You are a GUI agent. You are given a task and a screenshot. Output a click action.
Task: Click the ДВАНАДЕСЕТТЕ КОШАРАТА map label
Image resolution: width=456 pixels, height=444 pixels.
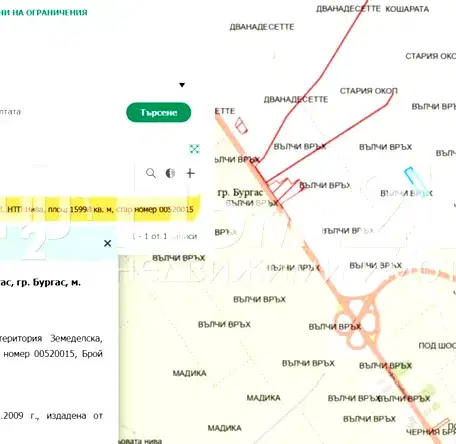click(x=372, y=9)
